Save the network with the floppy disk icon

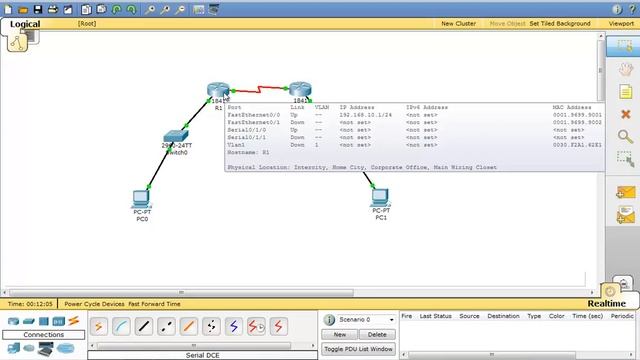point(38,9)
